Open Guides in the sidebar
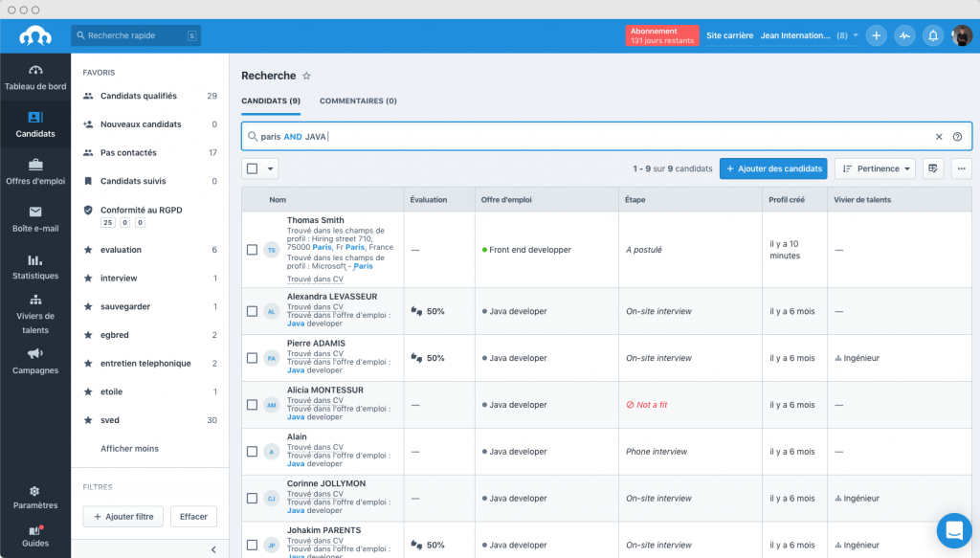This screenshot has width=980, height=558. tap(35, 536)
